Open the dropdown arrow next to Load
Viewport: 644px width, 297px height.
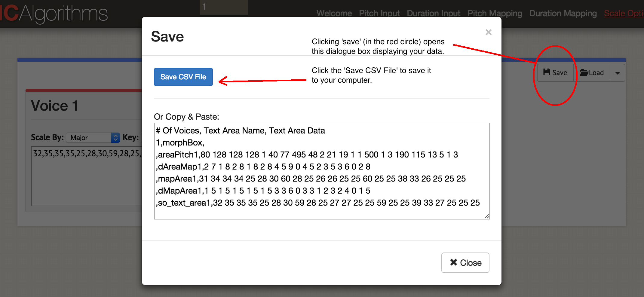[617, 72]
